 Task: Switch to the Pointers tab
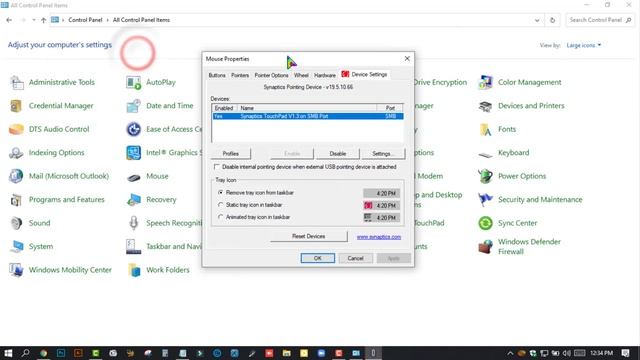240,75
